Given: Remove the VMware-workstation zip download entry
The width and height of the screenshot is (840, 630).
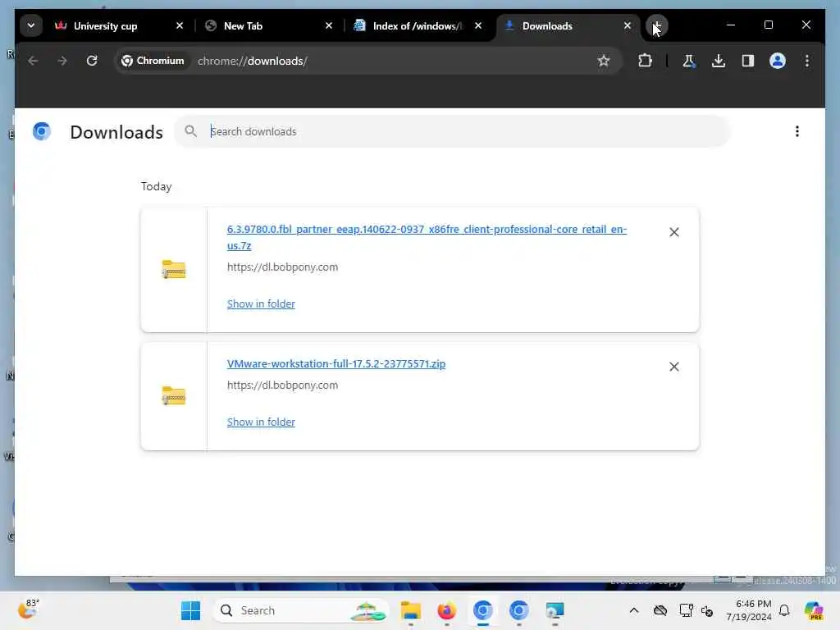Looking at the screenshot, I should pos(674,367).
